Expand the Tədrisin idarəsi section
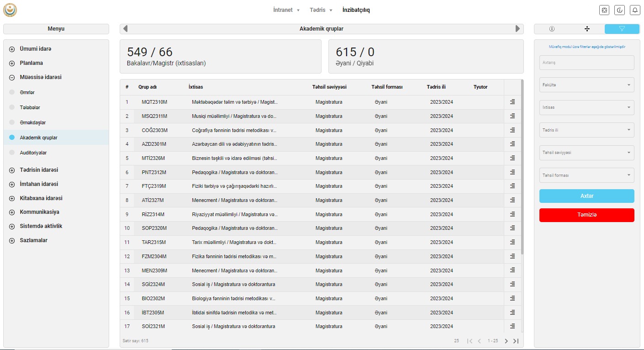Screen dimensions: 644x350 (12, 170)
